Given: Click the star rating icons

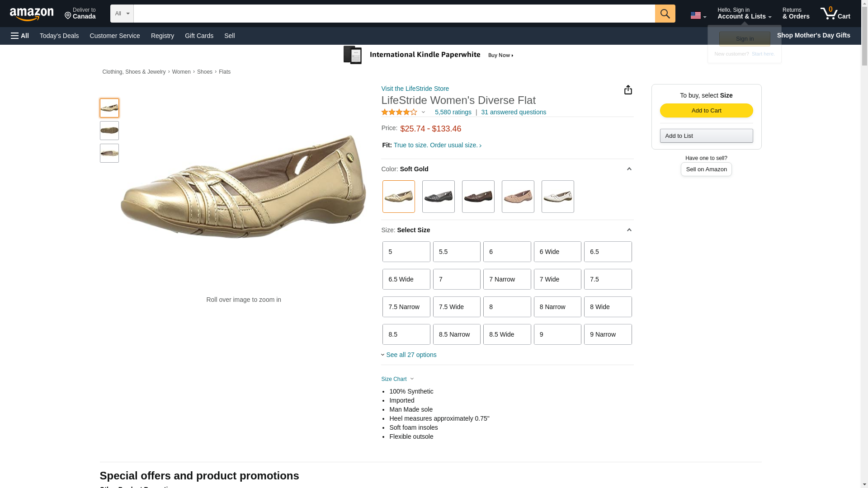Looking at the screenshot, I should click(x=399, y=112).
